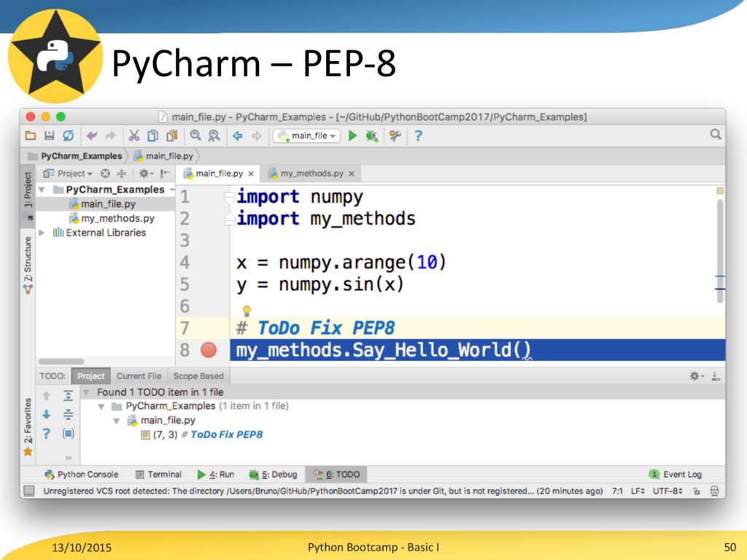Open the 4: Run tool window

click(215, 474)
